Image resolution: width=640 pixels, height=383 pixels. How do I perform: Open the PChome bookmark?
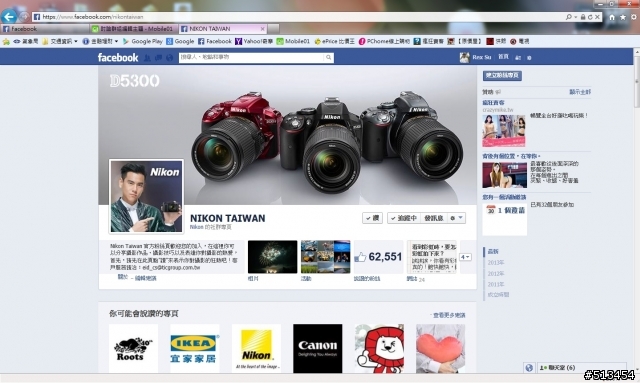pyautogui.click(x=384, y=41)
